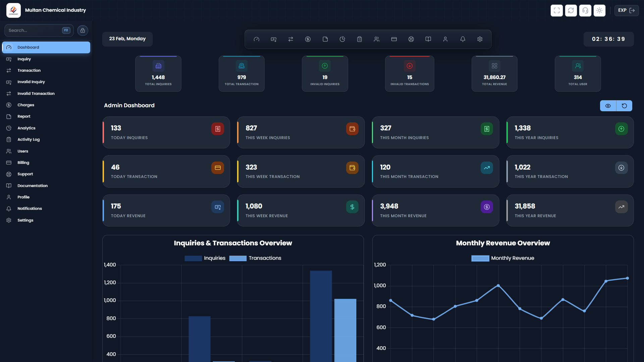Enter fullscreen using top-right frame icon
The height and width of the screenshot is (362, 644).
pos(556,10)
